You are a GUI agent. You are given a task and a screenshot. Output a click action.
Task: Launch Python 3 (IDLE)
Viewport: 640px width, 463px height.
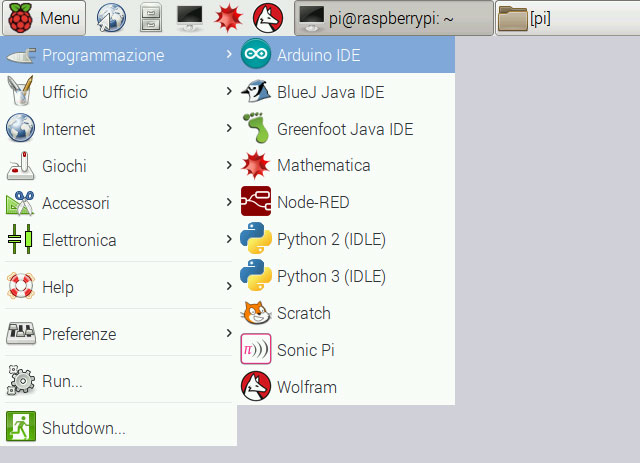tap(331, 276)
